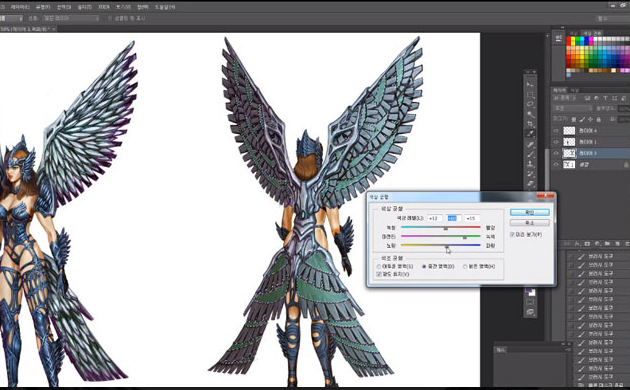Select the Rectangular Marquee tool
Screen dimensions: 630x390
tap(530, 95)
